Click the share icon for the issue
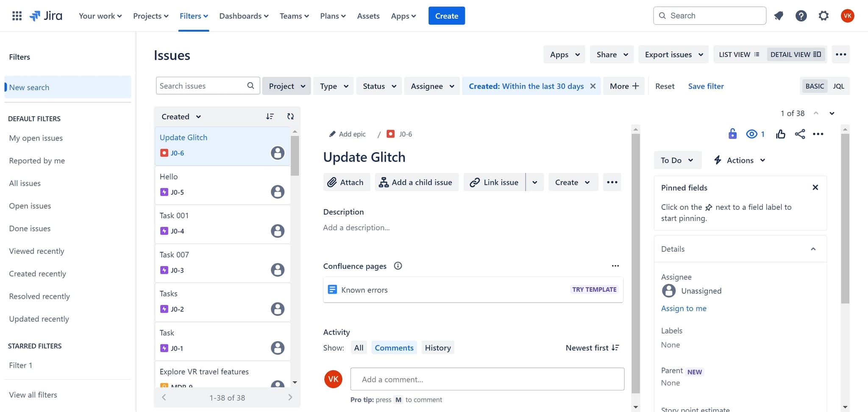This screenshot has width=868, height=412. (800, 134)
